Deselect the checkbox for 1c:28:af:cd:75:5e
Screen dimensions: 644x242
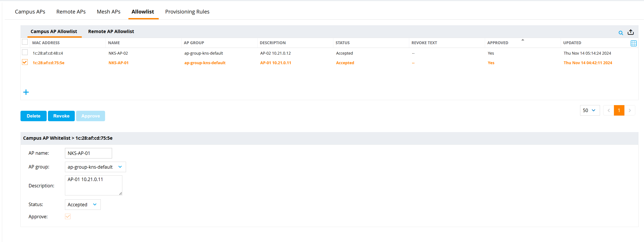point(25,62)
